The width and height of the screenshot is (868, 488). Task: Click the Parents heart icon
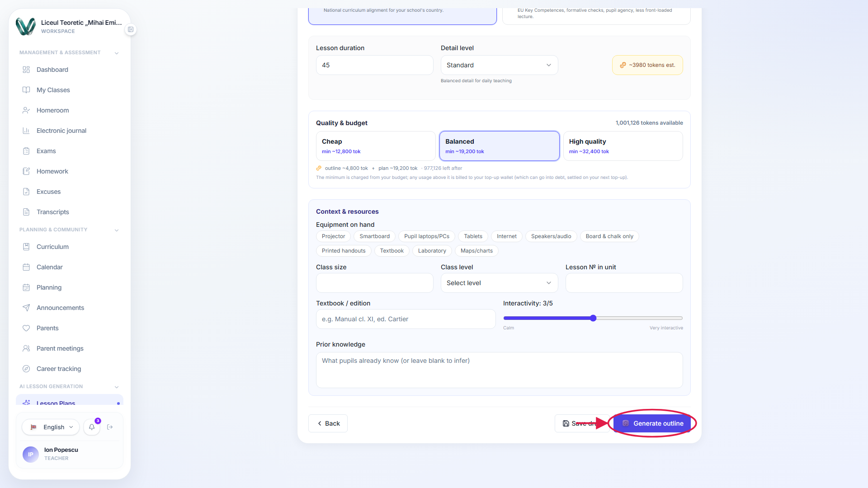(26, 328)
